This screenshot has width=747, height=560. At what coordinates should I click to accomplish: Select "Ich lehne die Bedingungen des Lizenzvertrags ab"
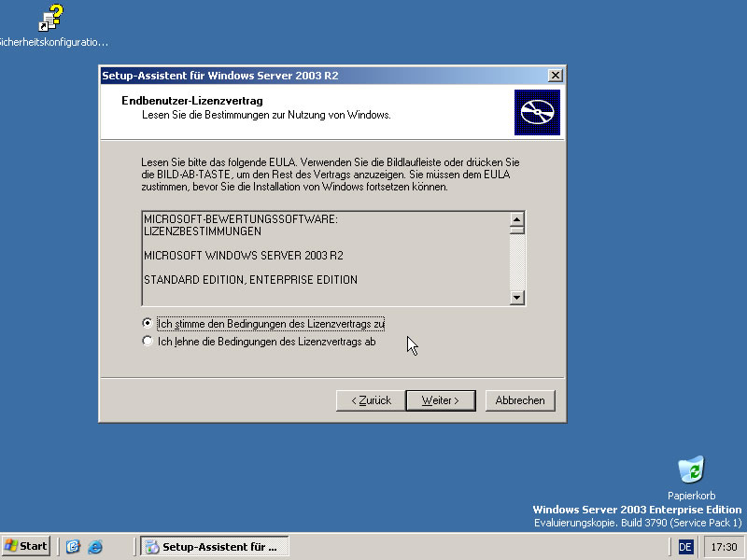(147, 339)
